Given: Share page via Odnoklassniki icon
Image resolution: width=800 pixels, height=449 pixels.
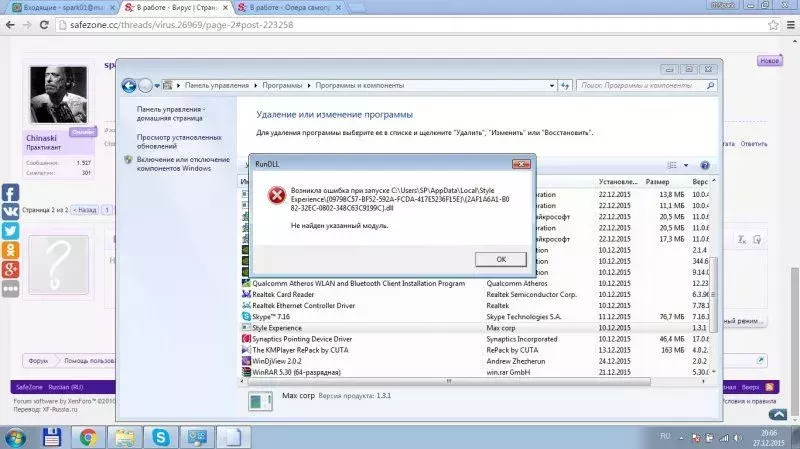Looking at the screenshot, I should 11,250.
